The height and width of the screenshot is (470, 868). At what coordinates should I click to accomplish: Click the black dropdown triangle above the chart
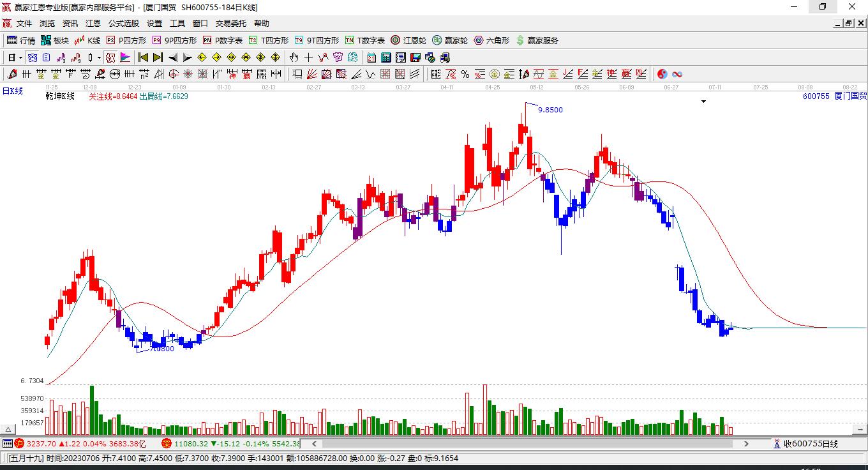point(703,101)
